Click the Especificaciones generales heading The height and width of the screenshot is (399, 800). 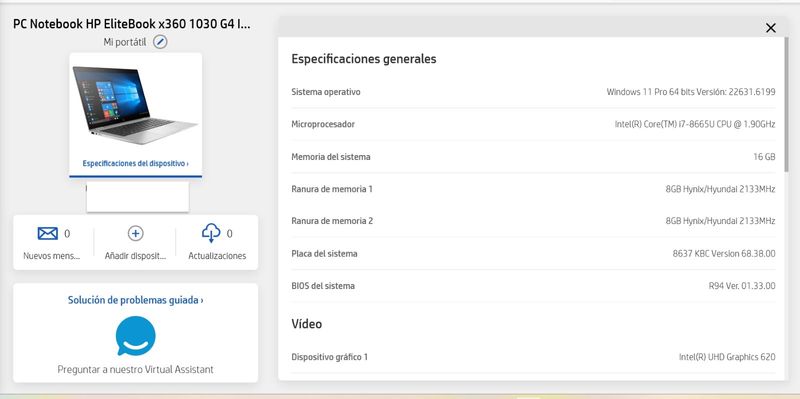click(x=364, y=59)
